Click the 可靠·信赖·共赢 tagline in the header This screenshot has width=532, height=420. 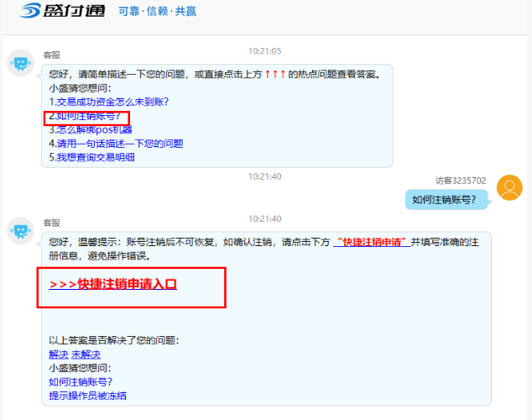(157, 12)
